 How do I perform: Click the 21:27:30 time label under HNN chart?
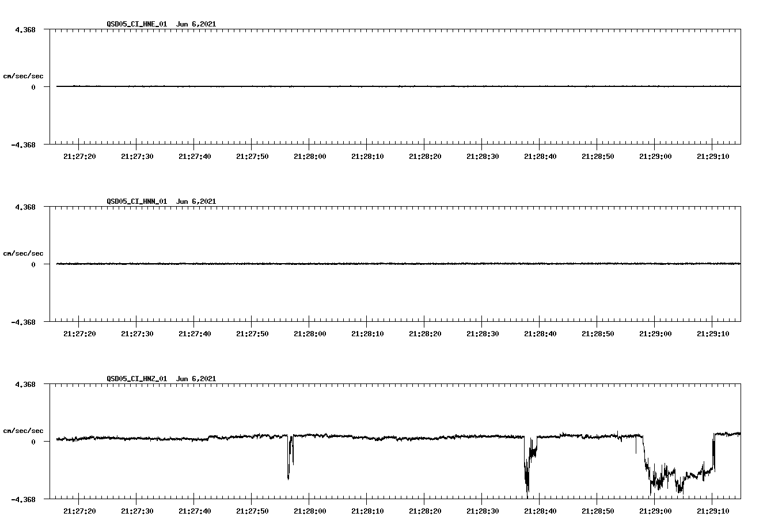[x=137, y=334]
